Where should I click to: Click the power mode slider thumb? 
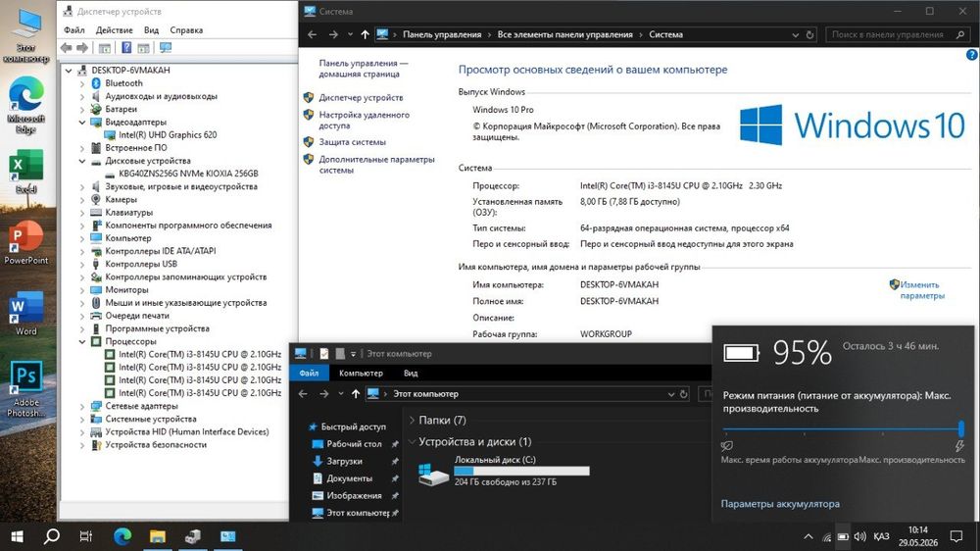(x=960, y=429)
